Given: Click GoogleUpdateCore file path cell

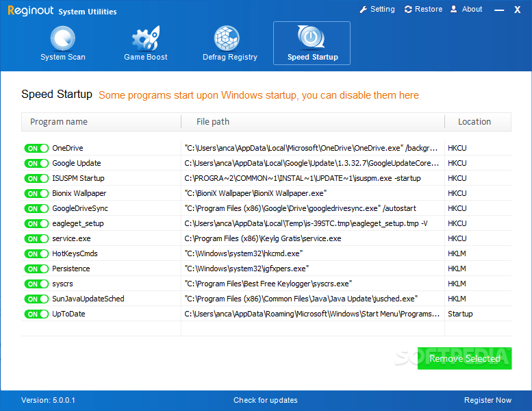Looking at the screenshot, I should pos(312,163).
